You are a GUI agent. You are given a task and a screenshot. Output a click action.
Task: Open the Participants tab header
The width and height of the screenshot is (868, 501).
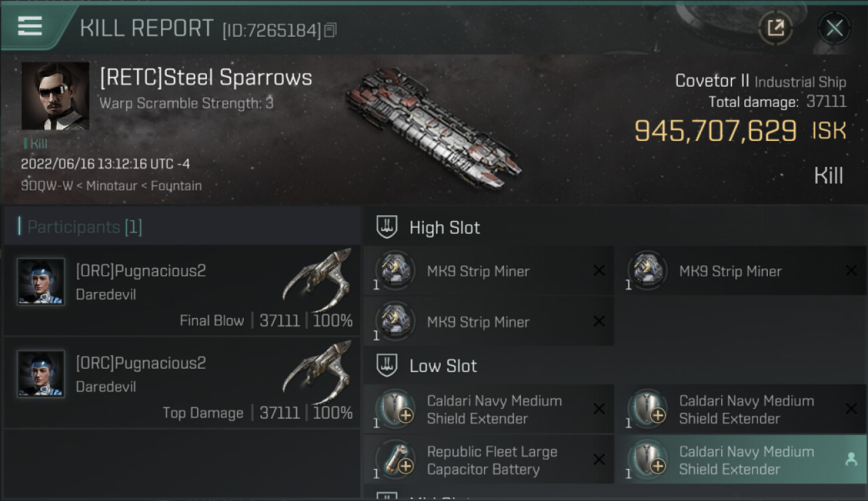pos(84,227)
